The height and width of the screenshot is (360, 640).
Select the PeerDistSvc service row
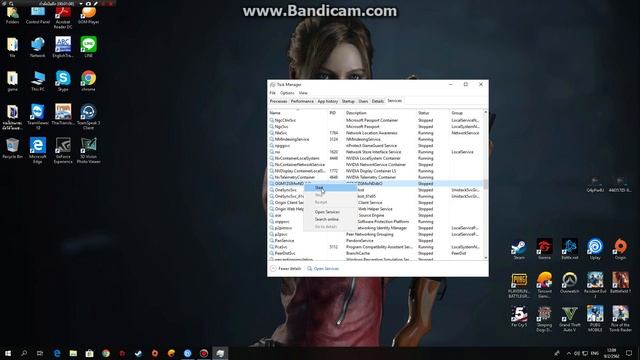(x=376, y=253)
